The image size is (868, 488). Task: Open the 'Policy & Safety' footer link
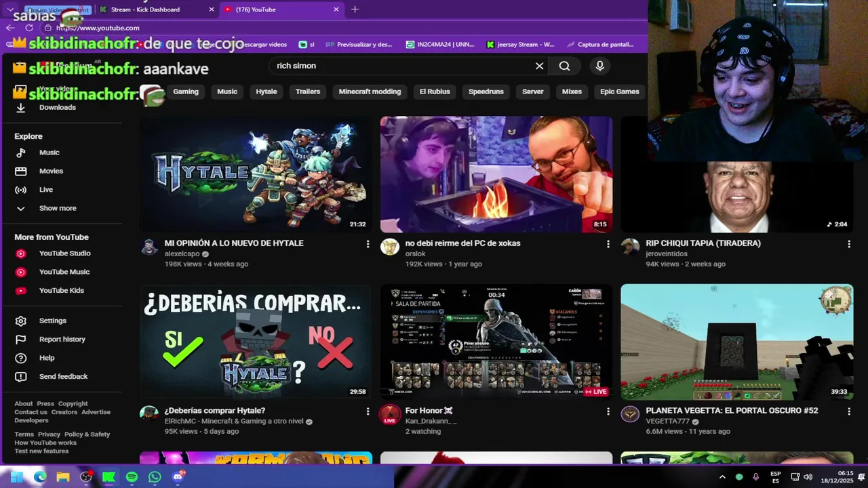pyautogui.click(x=87, y=434)
